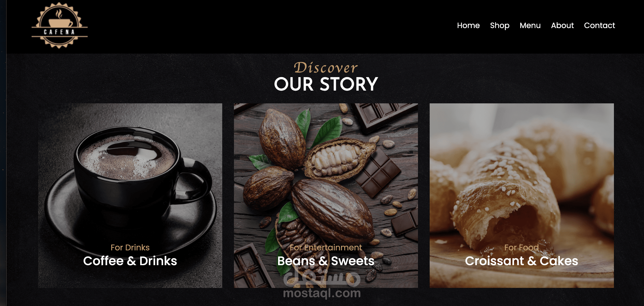Image resolution: width=644 pixels, height=306 pixels.
Task: Select the croissant photo card
Action: tap(522, 195)
